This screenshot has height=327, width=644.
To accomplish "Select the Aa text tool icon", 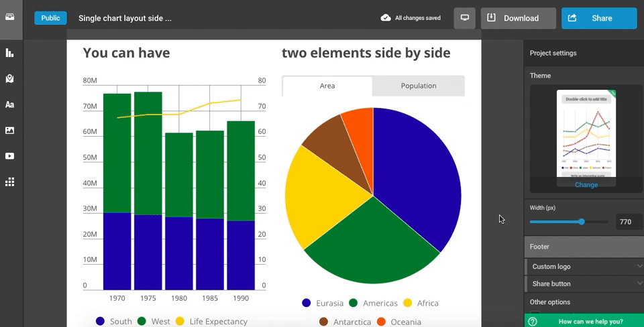I will [9, 105].
